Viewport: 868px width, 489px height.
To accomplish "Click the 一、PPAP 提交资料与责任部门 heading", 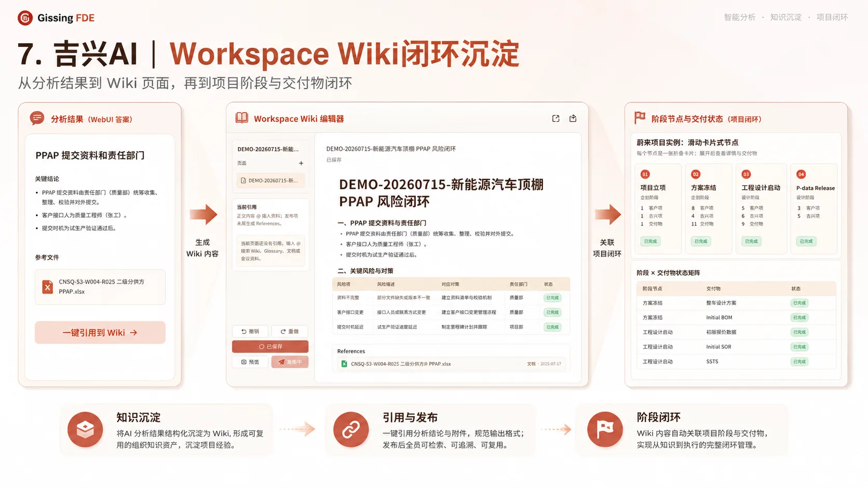I will (382, 223).
